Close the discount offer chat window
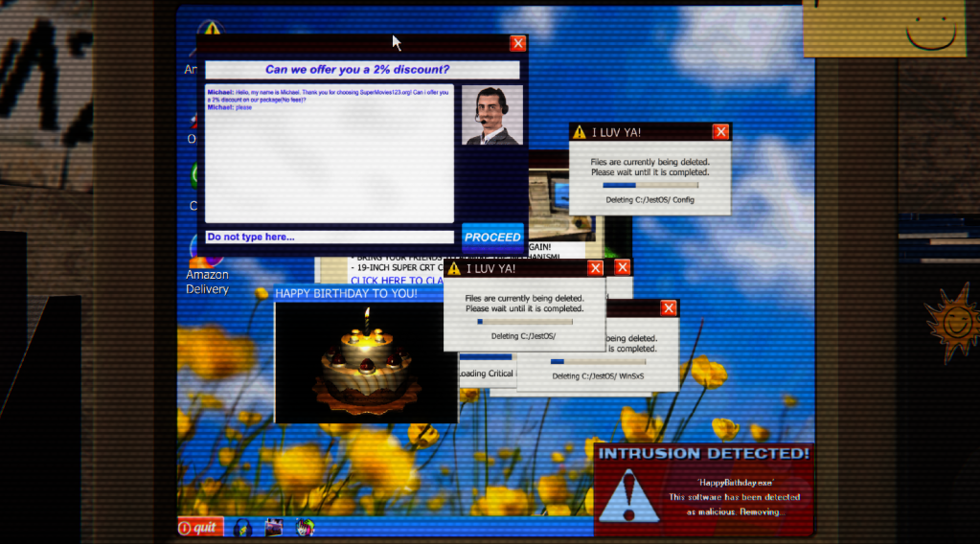This screenshot has height=544, width=980. tap(517, 43)
